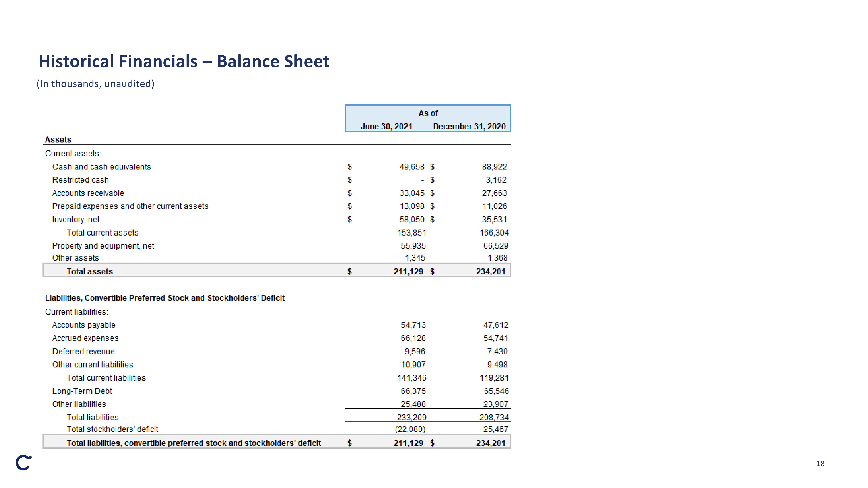Click the 'Restricted cash' row label
This screenshot has height=488, width=868.
(81, 180)
